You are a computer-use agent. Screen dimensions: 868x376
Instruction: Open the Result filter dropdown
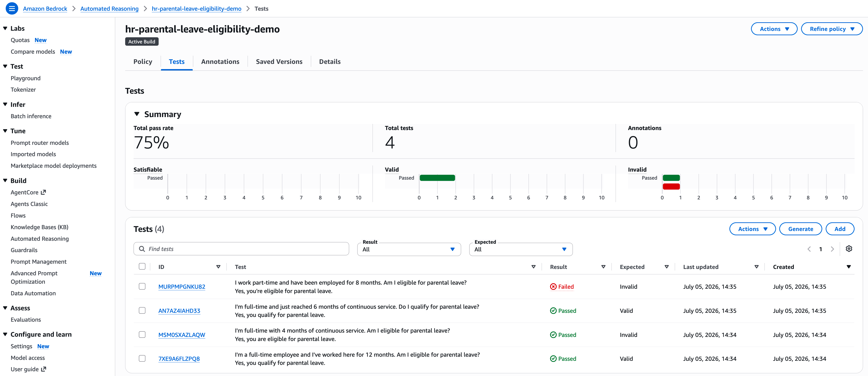point(409,249)
